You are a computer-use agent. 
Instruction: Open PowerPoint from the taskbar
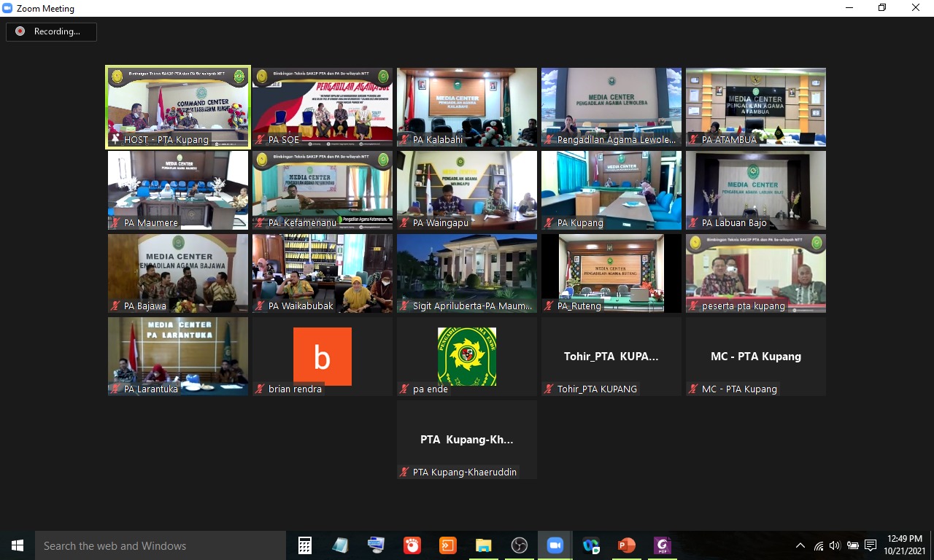click(x=627, y=545)
